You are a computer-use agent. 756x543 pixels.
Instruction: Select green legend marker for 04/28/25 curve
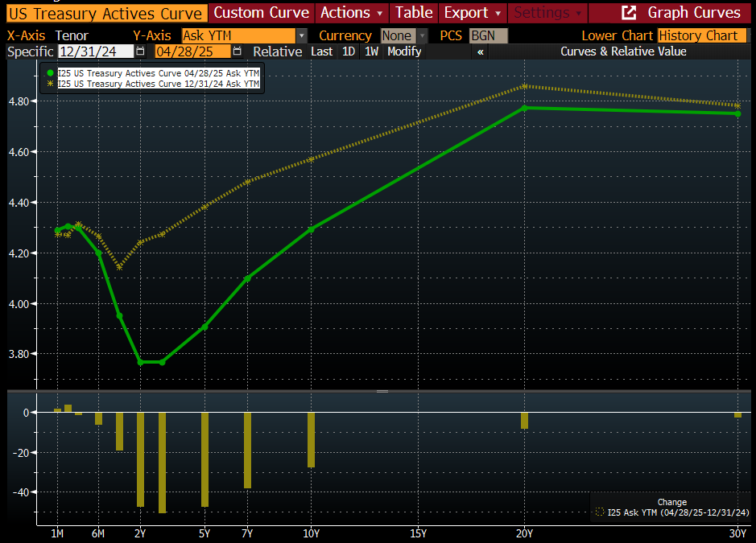pos(51,73)
